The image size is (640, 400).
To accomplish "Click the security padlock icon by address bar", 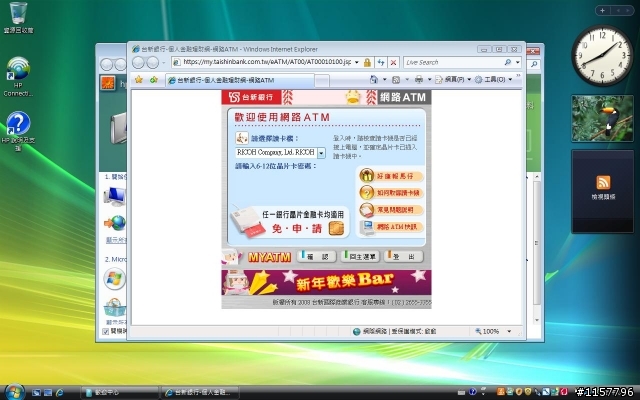I will tap(367, 62).
